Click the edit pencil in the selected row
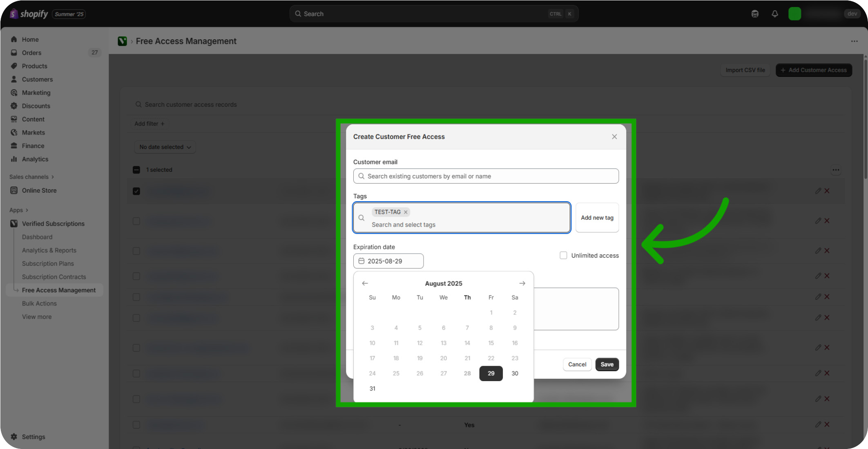Viewport: 868px width, 449px height. tap(818, 191)
